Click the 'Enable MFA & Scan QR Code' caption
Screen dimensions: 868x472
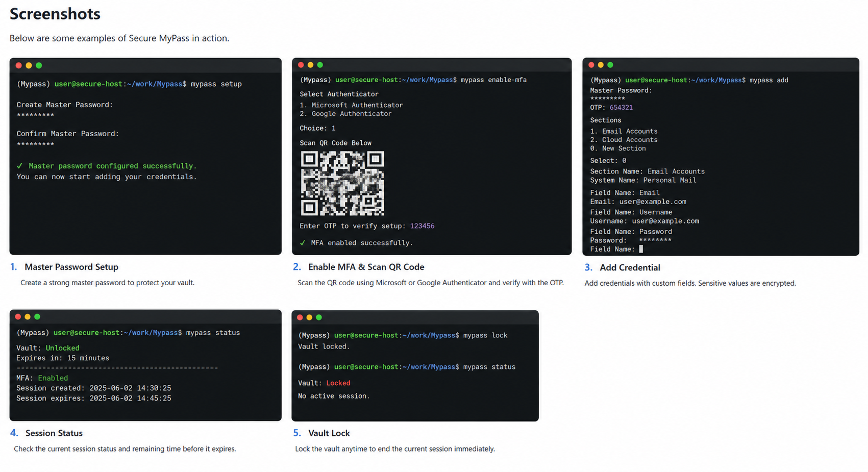pos(366,267)
